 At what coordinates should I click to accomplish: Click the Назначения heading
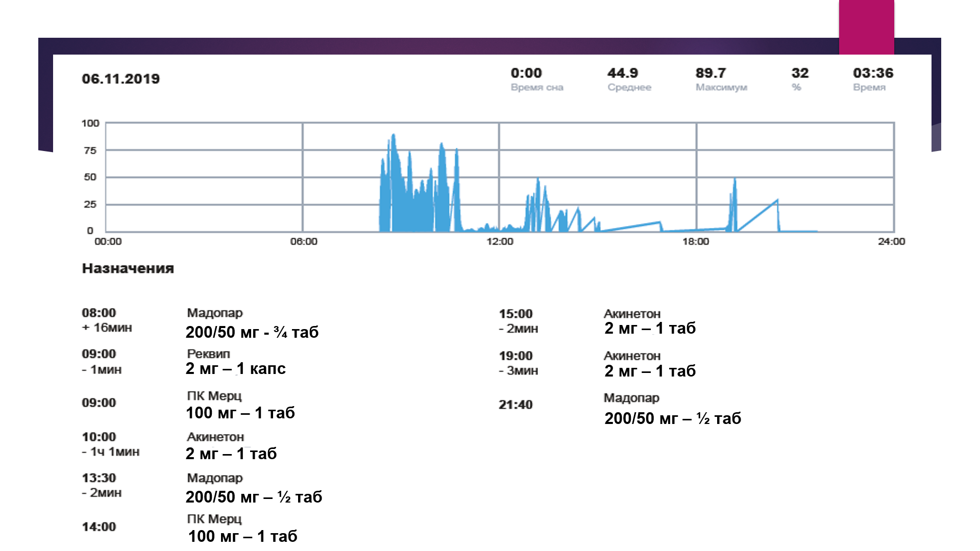pos(128,268)
